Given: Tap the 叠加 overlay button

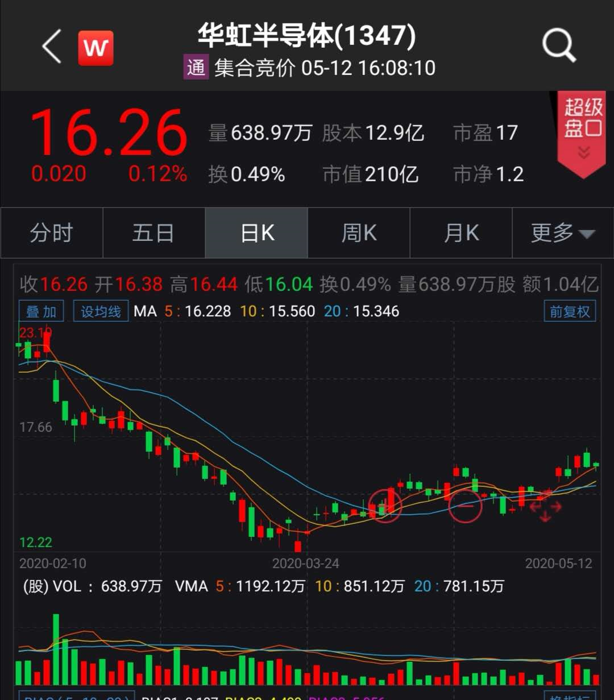Looking at the screenshot, I should click(42, 311).
